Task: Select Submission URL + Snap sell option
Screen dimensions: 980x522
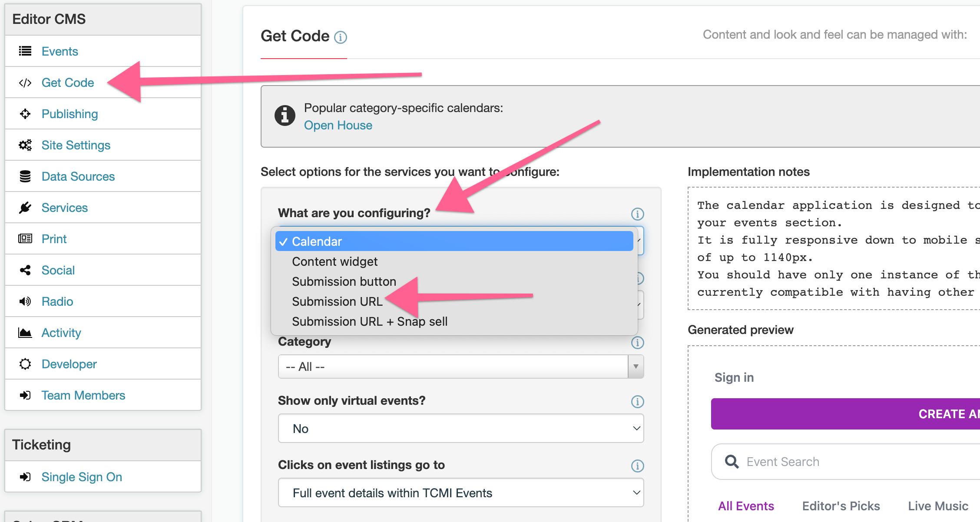Action: [370, 321]
